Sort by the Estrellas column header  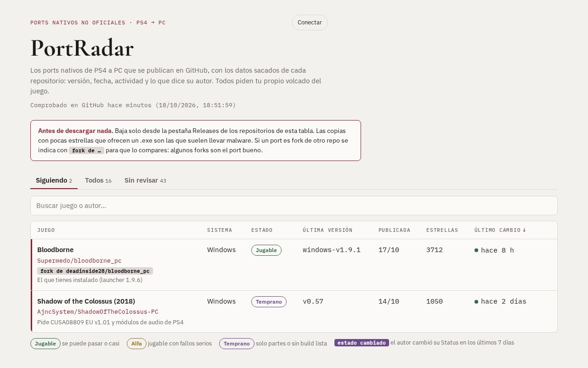442,230
